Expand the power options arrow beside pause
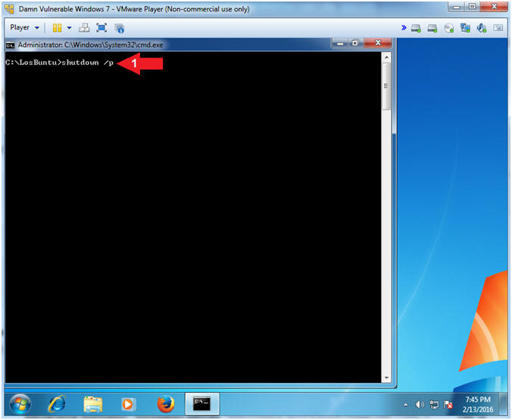This screenshot has height=420, width=512. (69, 28)
